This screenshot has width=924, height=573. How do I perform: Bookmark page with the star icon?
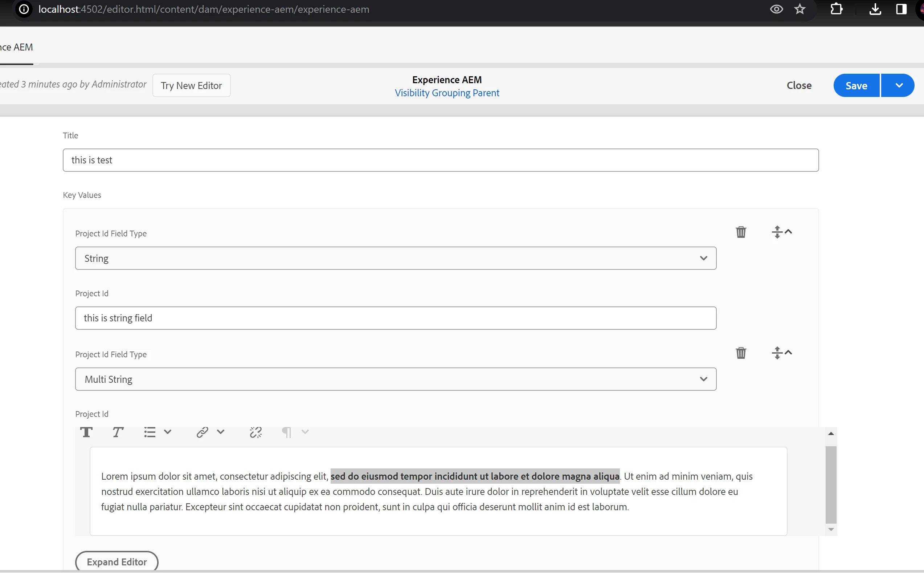pos(800,9)
